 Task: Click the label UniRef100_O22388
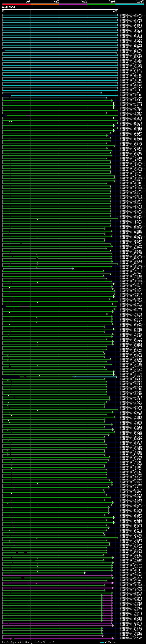[131, 95]
